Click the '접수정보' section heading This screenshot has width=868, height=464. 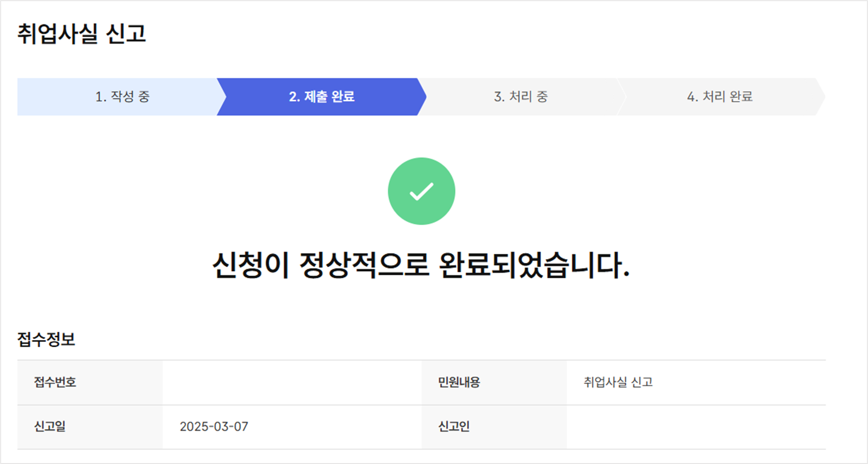(46, 340)
